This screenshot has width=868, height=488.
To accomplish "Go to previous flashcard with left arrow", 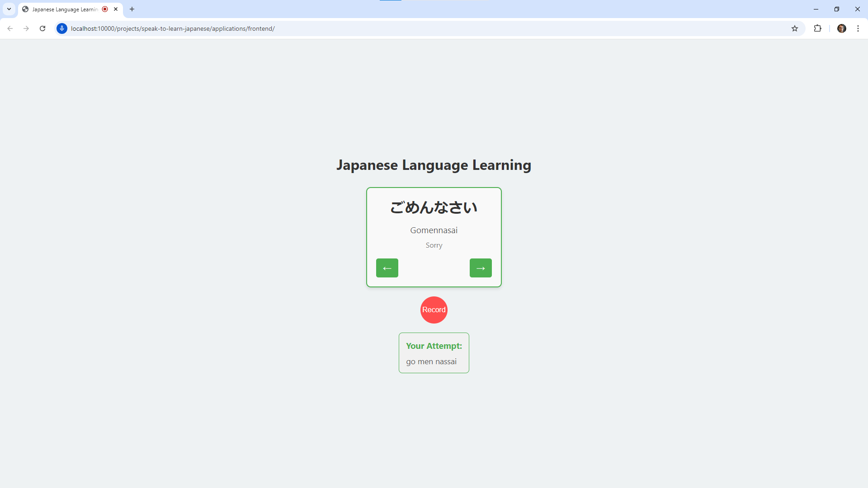I will 387,268.
